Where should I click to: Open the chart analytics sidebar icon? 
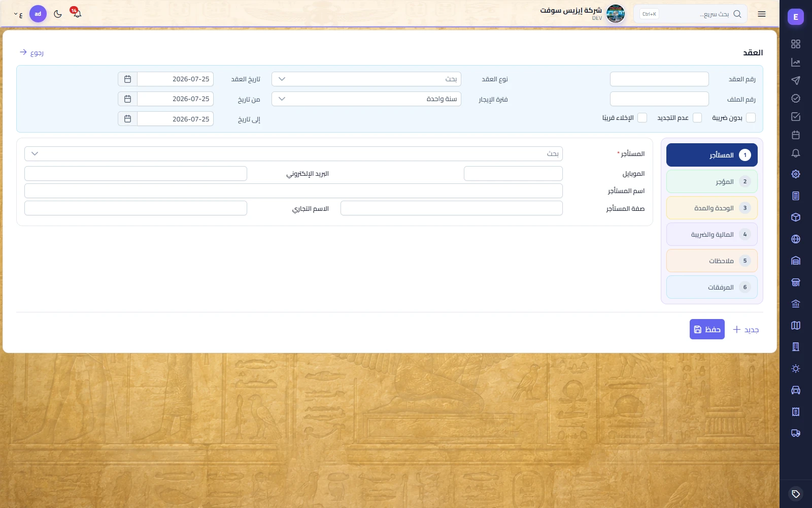click(x=795, y=62)
